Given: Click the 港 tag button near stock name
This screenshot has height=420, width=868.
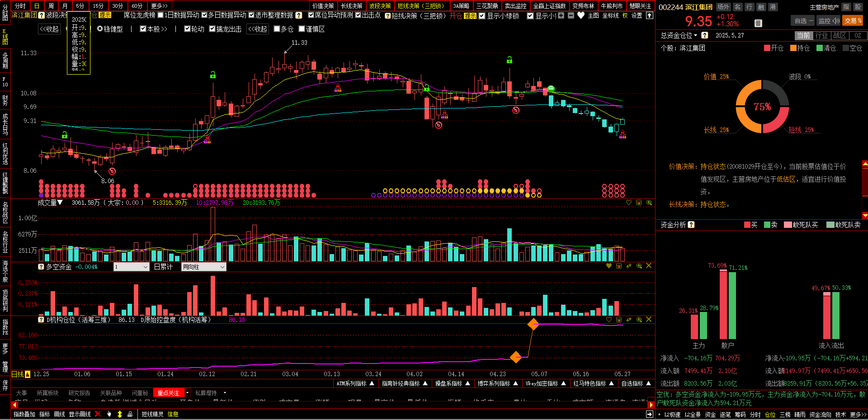Looking at the screenshot, I should [x=773, y=7].
